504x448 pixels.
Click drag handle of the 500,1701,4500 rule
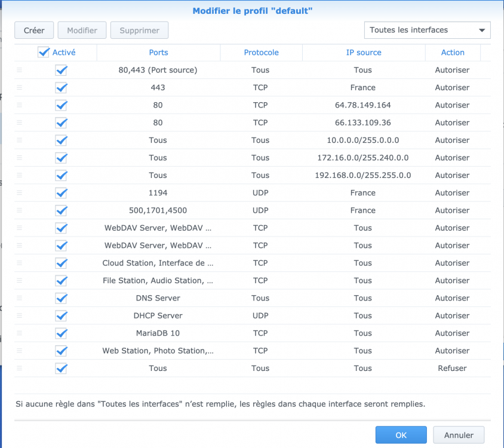coord(19,210)
